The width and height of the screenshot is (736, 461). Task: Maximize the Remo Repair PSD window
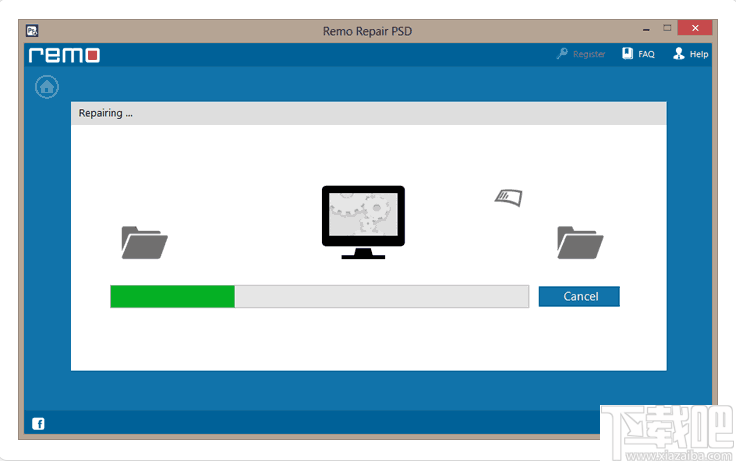coord(667,28)
